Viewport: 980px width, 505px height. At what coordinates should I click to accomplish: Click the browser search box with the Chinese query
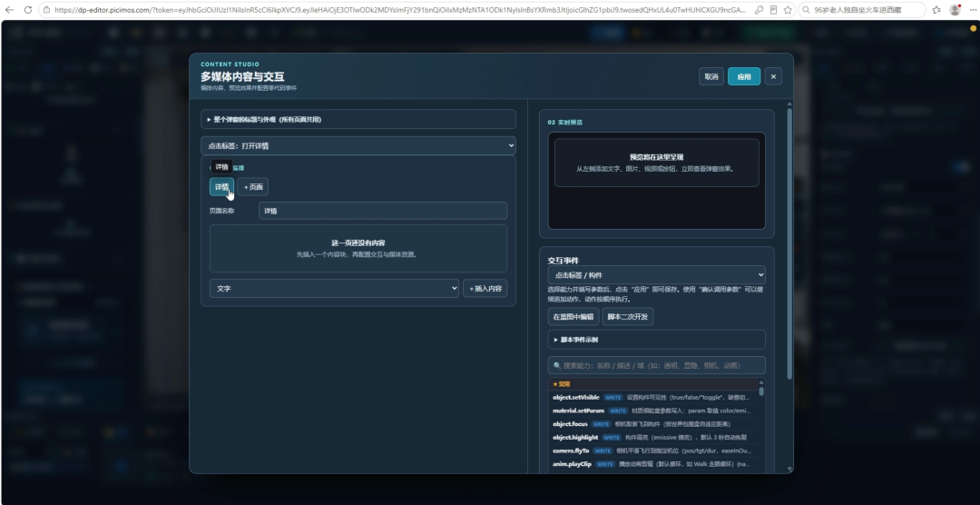[863, 10]
